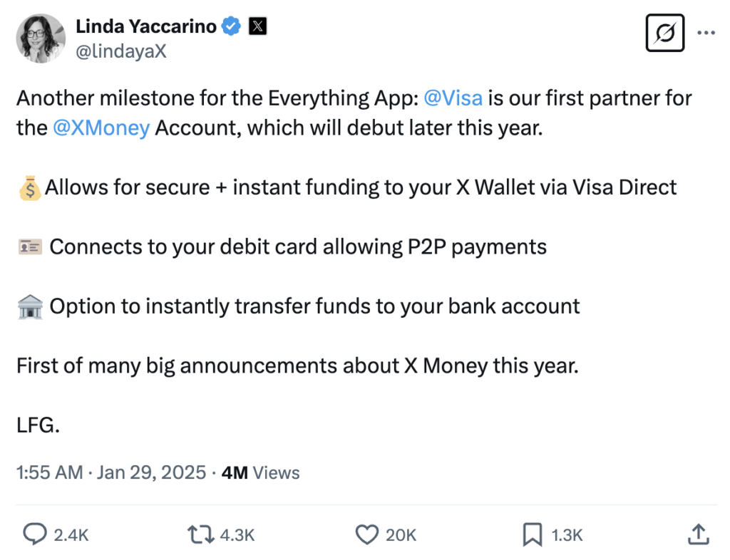Click the share upload icon
This screenshot has height=560, width=730.
click(x=699, y=534)
